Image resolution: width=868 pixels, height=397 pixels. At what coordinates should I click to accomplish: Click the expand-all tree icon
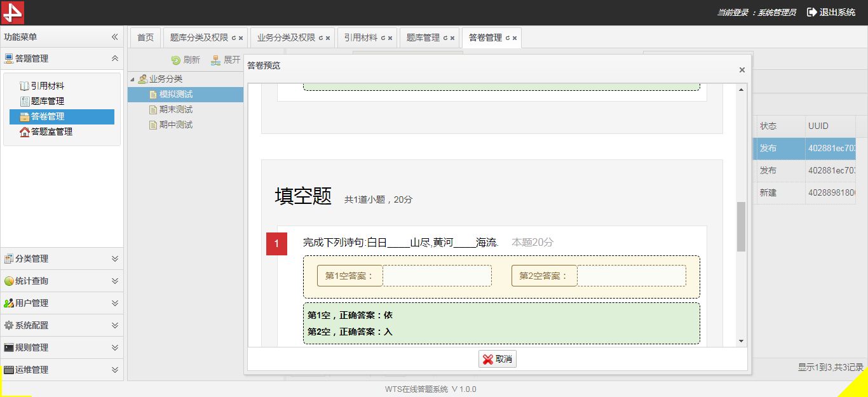pos(216,60)
